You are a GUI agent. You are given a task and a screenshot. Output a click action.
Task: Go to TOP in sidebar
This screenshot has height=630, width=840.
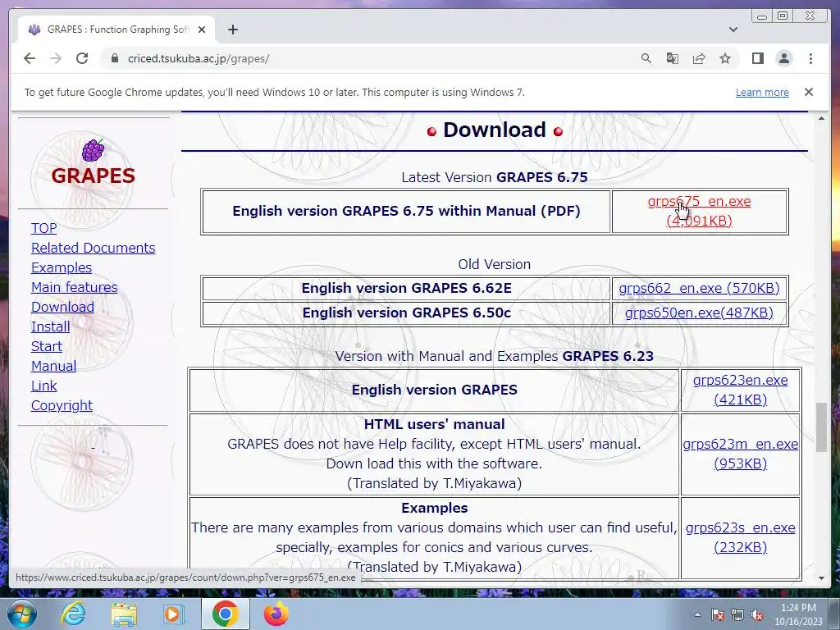pos(44,228)
